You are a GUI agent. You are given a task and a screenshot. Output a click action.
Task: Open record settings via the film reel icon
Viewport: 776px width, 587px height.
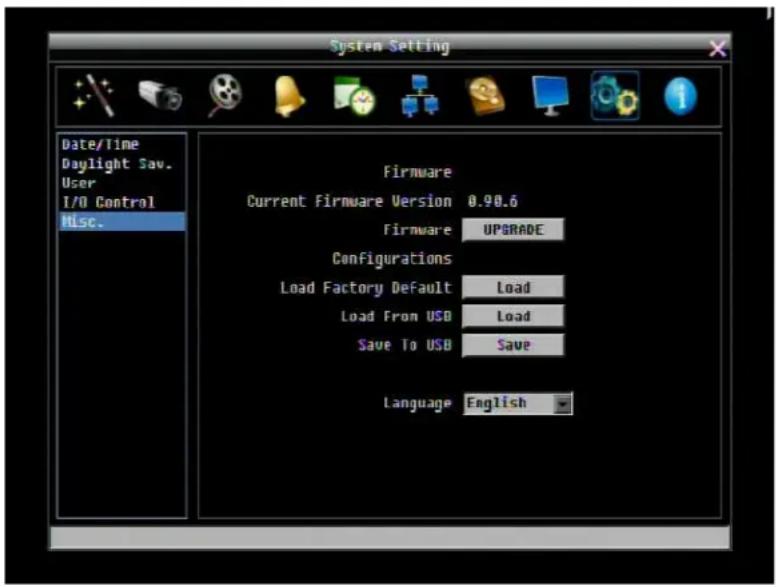pyautogui.click(x=224, y=95)
